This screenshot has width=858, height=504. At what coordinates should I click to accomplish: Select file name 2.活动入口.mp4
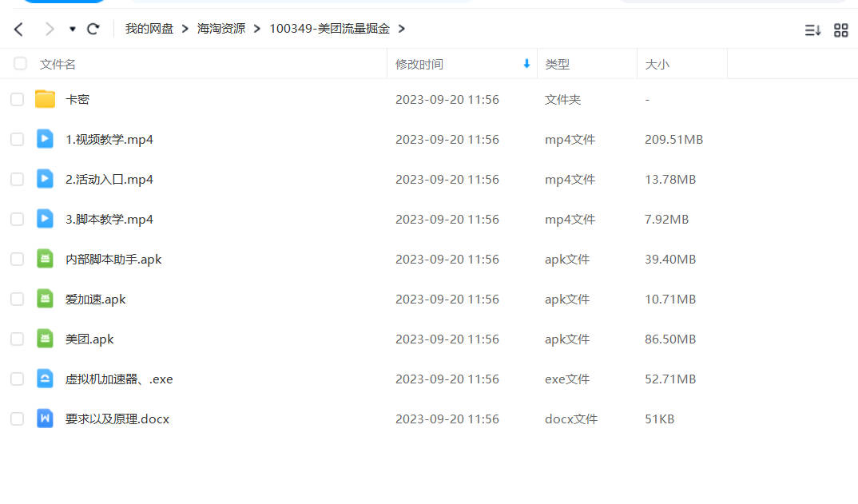coord(109,180)
